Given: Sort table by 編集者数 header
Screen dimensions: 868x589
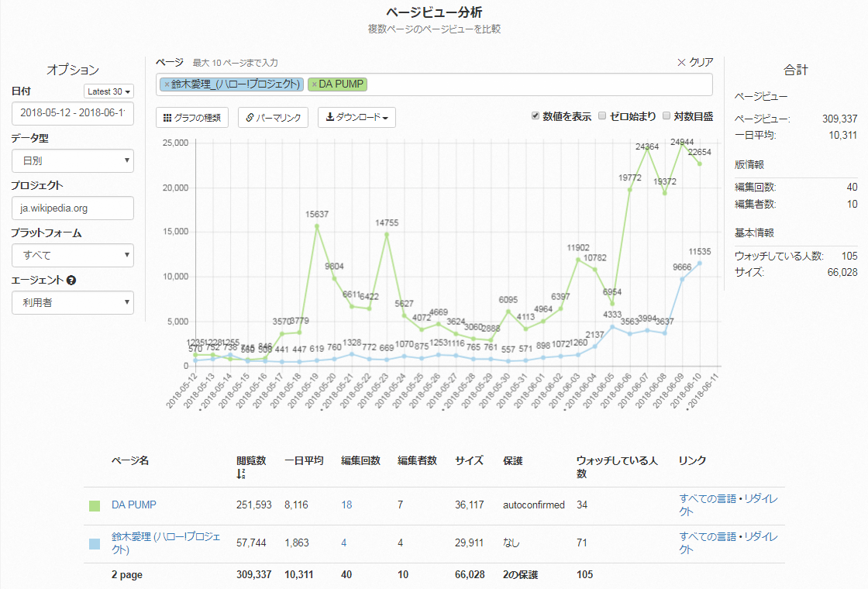Looking at the screenshot, I should click(x=417, y=460).
